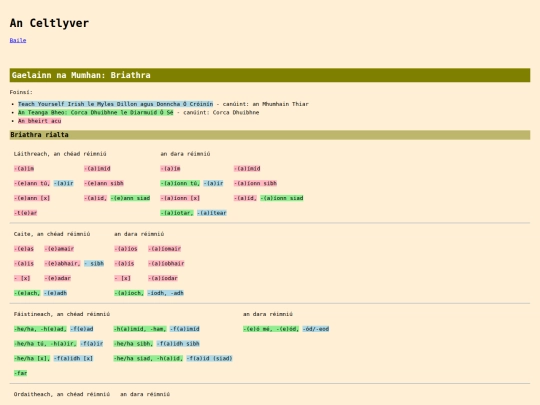The image size is (540, 405).
Task: Click the 'canúint: Corca Dhuibhne' text
Action: click(221, 112)
